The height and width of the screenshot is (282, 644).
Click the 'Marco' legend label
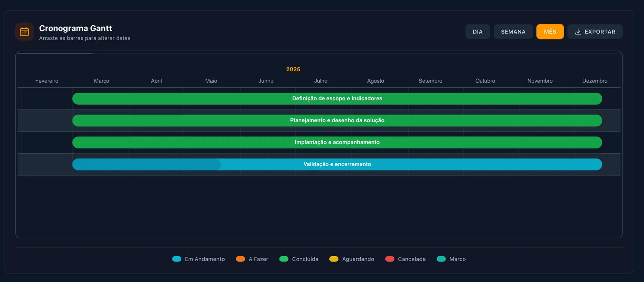(458, 259)
